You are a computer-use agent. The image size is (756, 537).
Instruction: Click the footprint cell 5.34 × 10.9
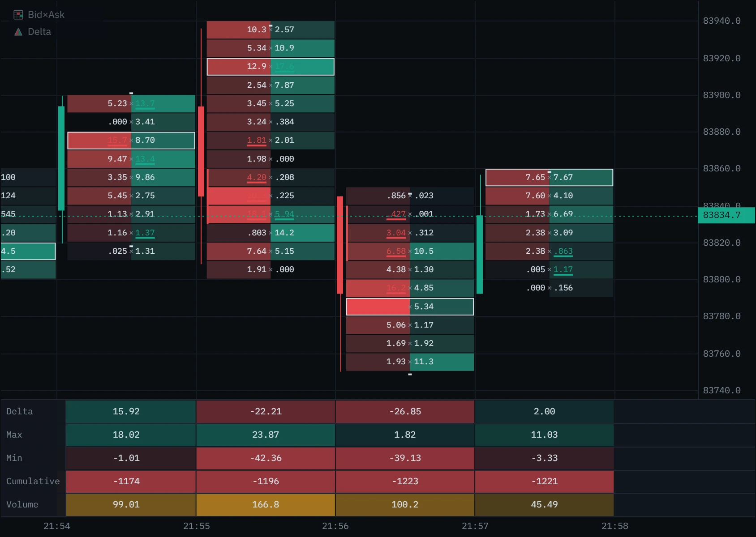tap(271, 48)
